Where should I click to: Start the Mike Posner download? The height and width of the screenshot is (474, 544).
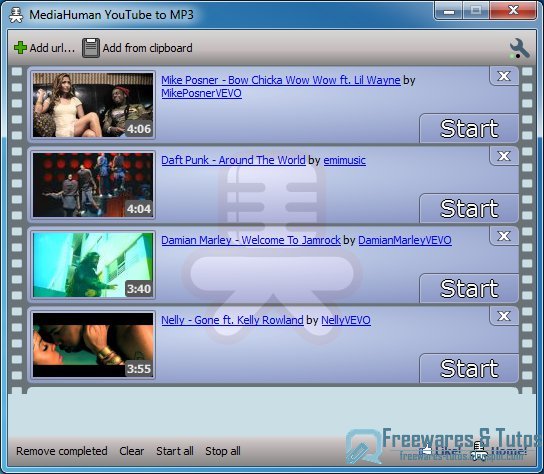click(469, 128)
